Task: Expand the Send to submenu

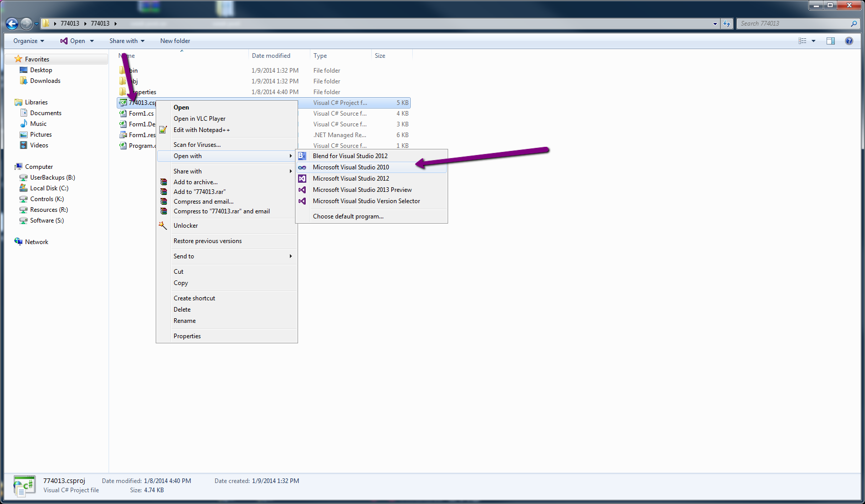Action: coord(290,256)
